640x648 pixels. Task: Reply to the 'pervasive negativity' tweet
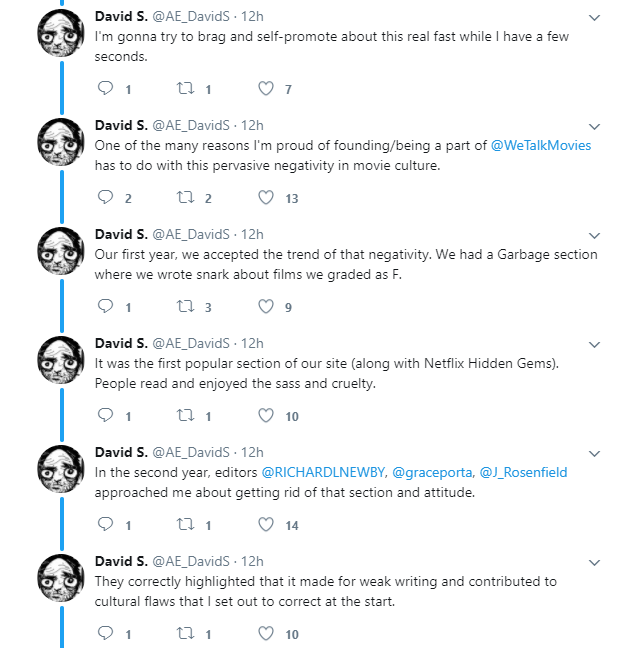tap(105, 197)
